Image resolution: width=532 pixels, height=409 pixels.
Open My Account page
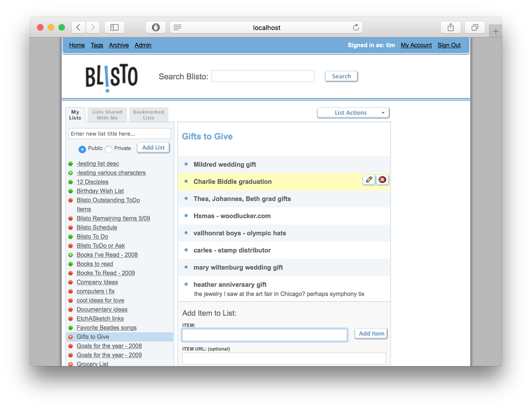(x=416, y=45)
